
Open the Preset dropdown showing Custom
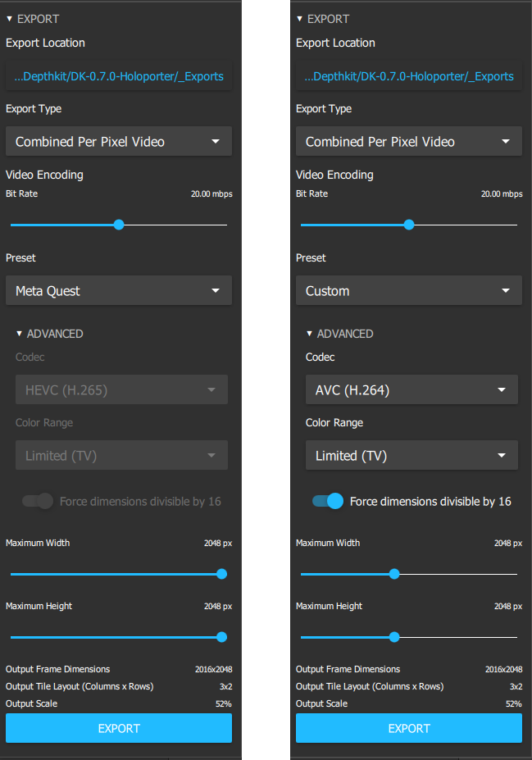click(x=408, y=290)
